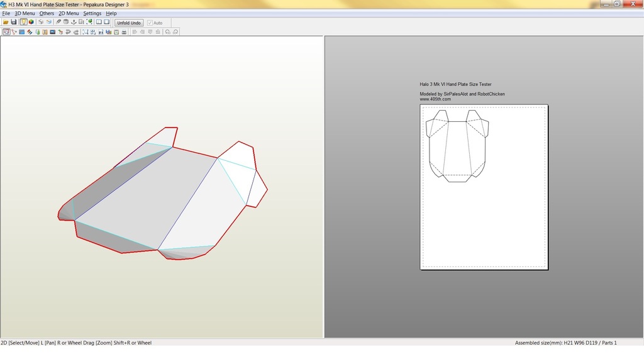The height and width of the screenshot is (362, 644).
Task: Toggle the Auto checkbox
Action: pyautogui.click(x=150, y=23)
